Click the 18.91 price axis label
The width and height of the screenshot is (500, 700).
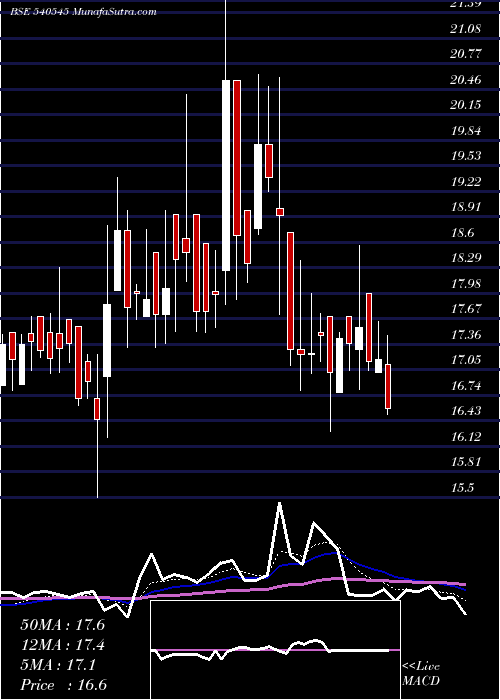pos(466,207)
